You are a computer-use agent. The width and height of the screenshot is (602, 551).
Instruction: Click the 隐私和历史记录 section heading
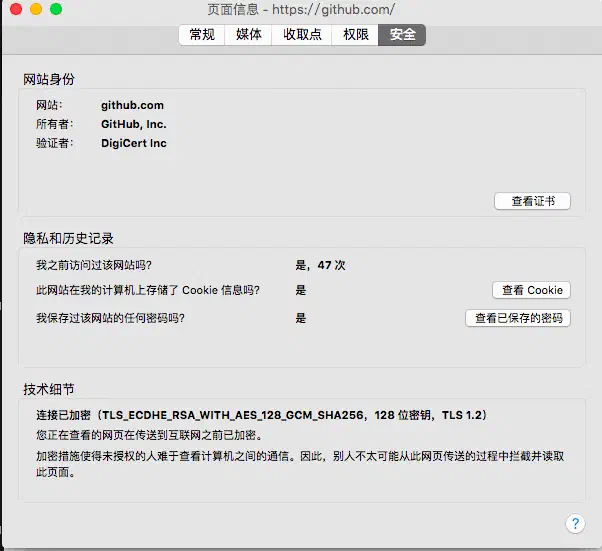pyautogui.click(x=68, y=238)
